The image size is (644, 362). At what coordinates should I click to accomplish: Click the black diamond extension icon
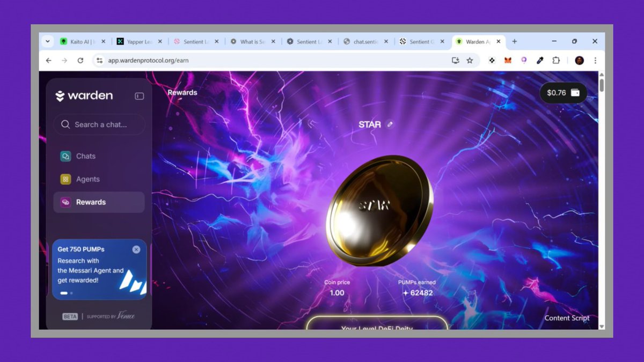click(492, 61)
